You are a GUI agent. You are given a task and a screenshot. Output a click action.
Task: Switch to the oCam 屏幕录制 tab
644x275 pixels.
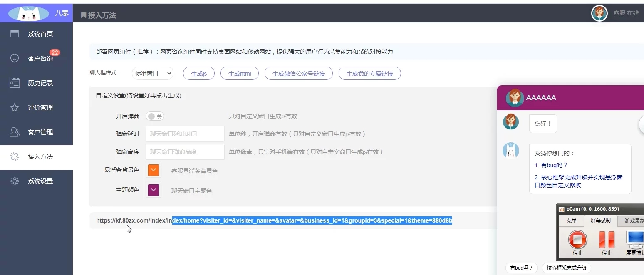pyautogui.click(x=600, y=220)
